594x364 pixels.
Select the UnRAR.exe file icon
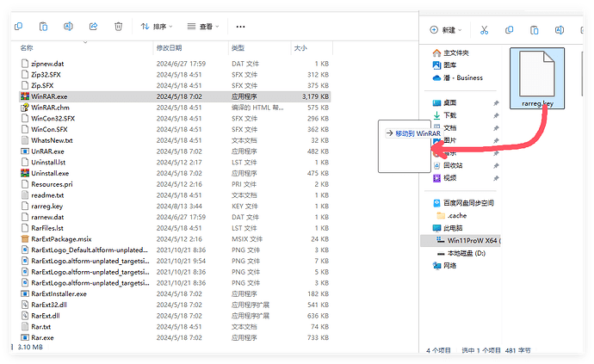[x=25, y=151]
